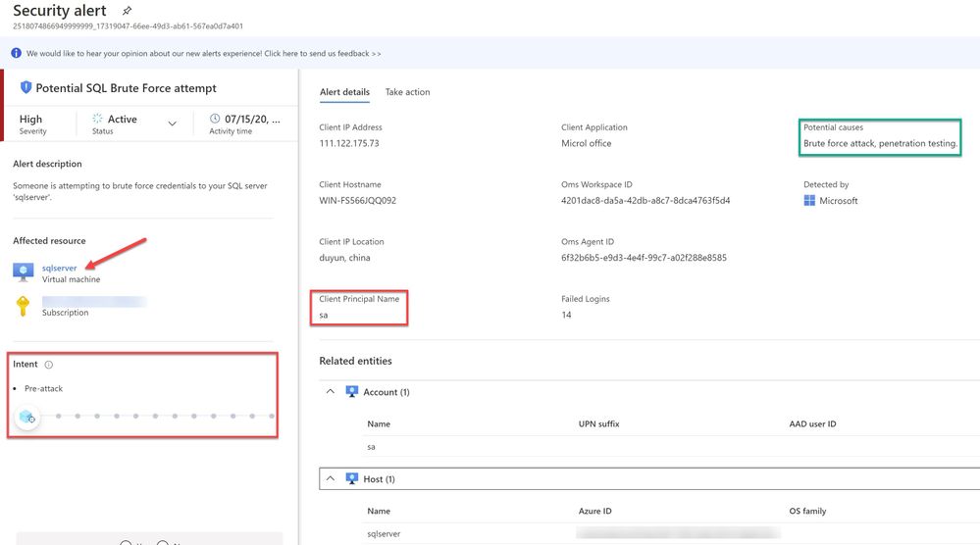
Task: Click the shield icon beside alert title
Action: point(26,87)
